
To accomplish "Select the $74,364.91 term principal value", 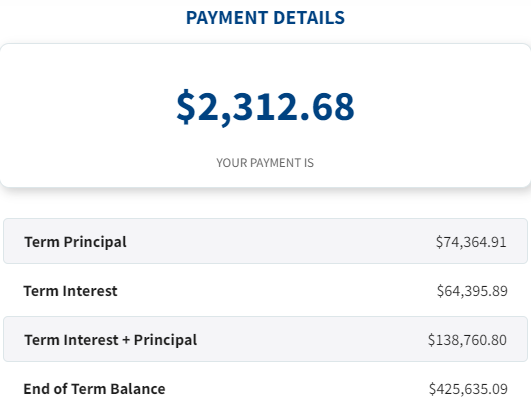I will pos(471,242).
